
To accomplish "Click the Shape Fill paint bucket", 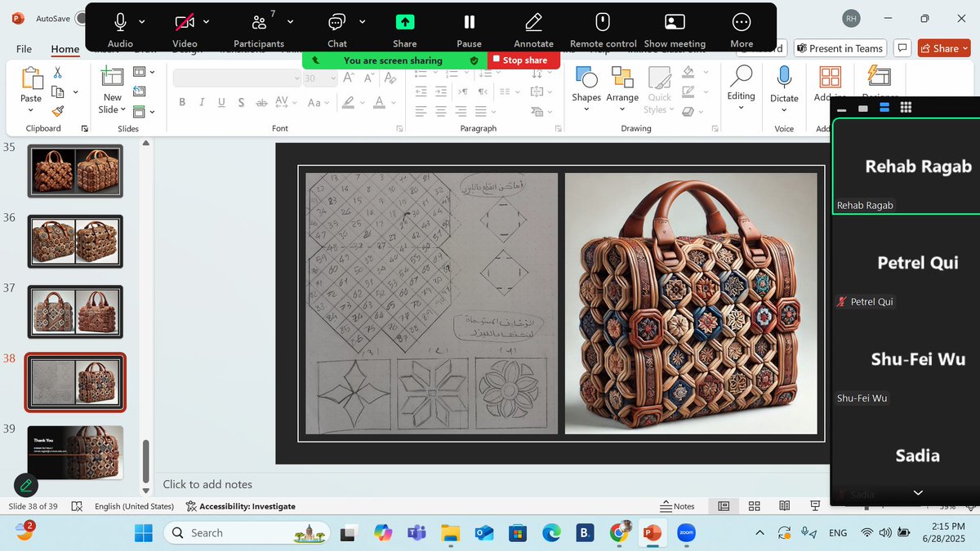I will point(688,73).
